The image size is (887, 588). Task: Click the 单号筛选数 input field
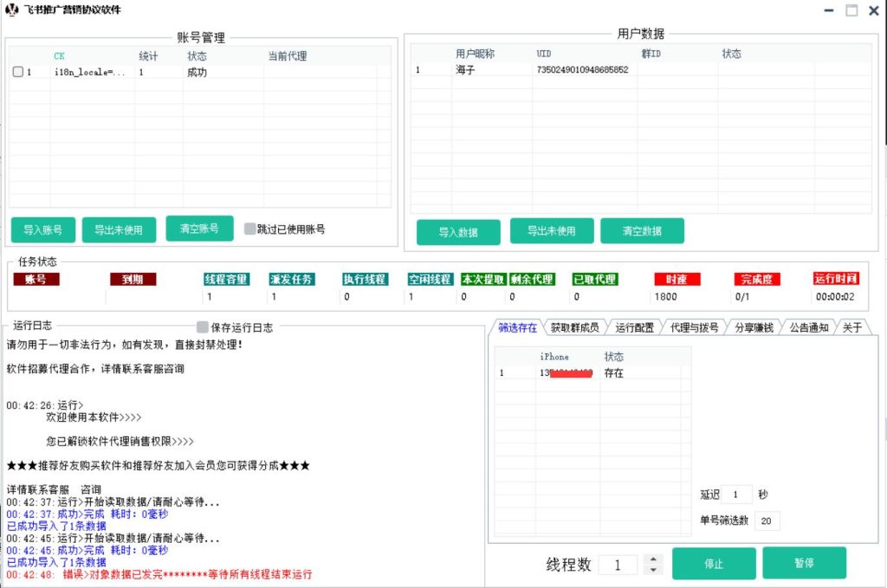(x=767, y=520)
